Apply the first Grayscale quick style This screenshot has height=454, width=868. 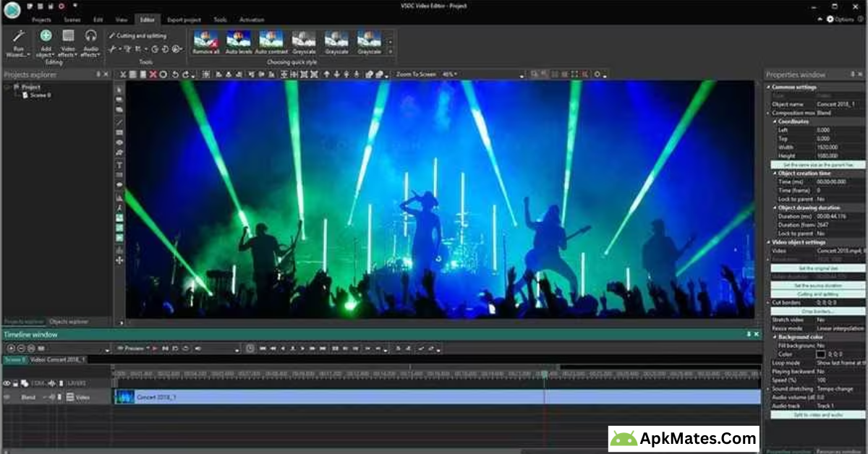(x=304, y=40)
